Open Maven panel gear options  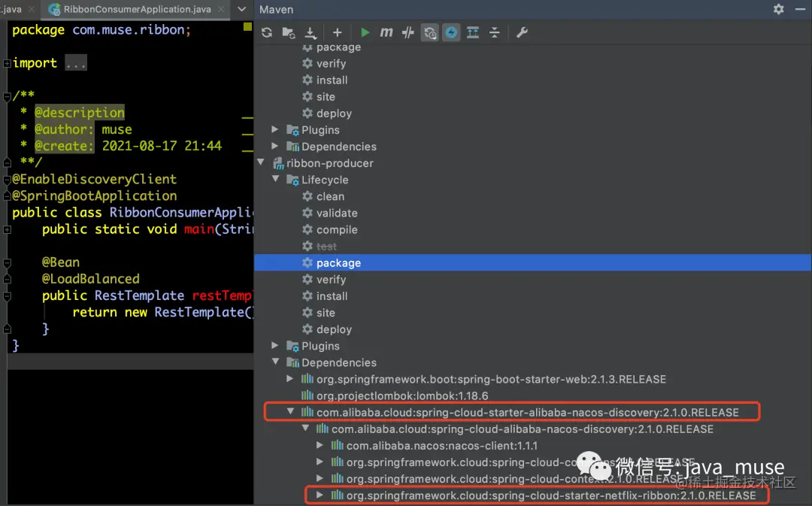[779, 9]
